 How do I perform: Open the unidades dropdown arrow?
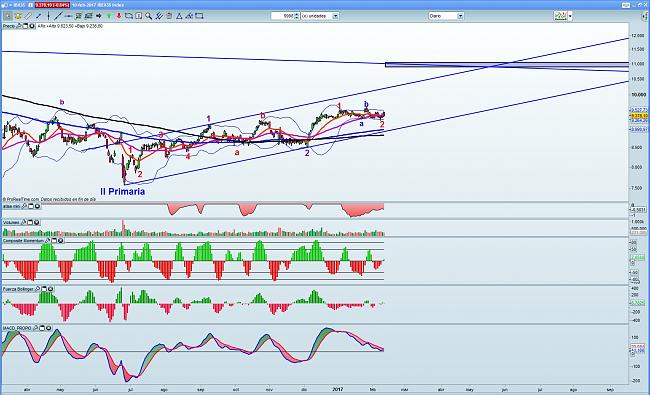(x=335, y=16)
